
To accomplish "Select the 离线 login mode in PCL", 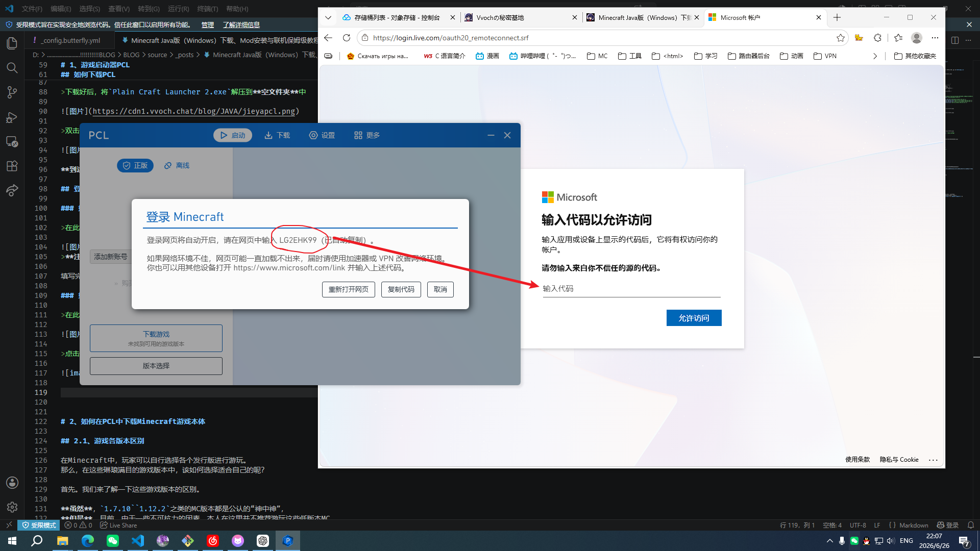I will point(177,166).
